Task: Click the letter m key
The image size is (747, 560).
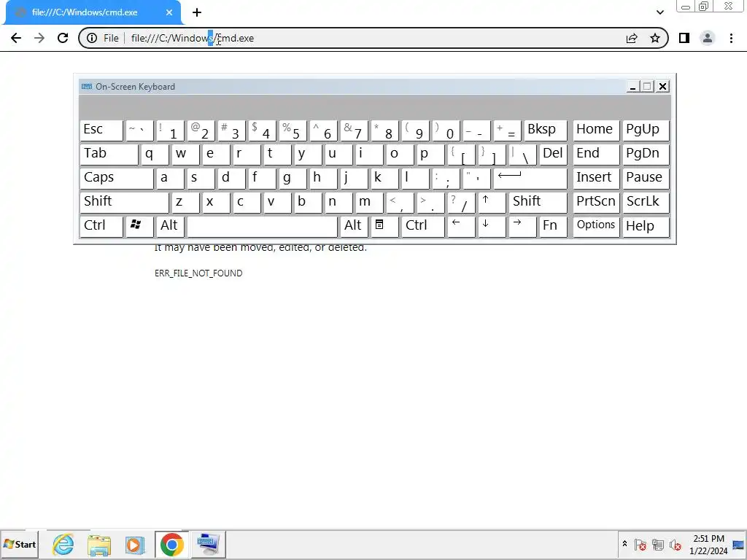Action: [368, 202]
